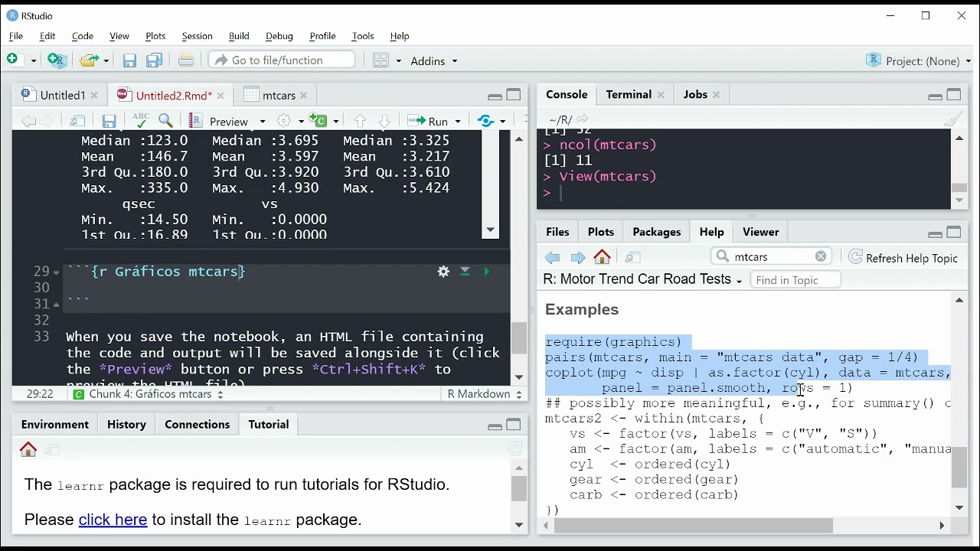Go to the previous chunk arrow
Viewport: 980px width, 551px height.
[x=359, y=121]
